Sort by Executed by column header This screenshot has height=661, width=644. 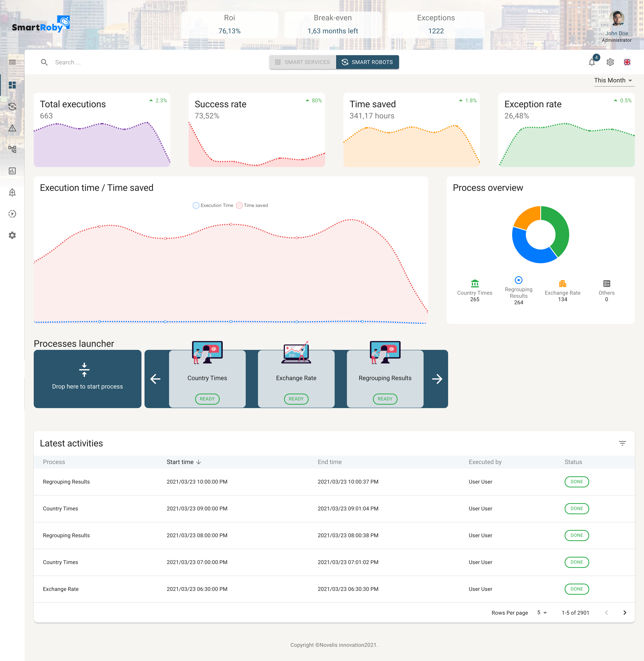click(485, 462)
